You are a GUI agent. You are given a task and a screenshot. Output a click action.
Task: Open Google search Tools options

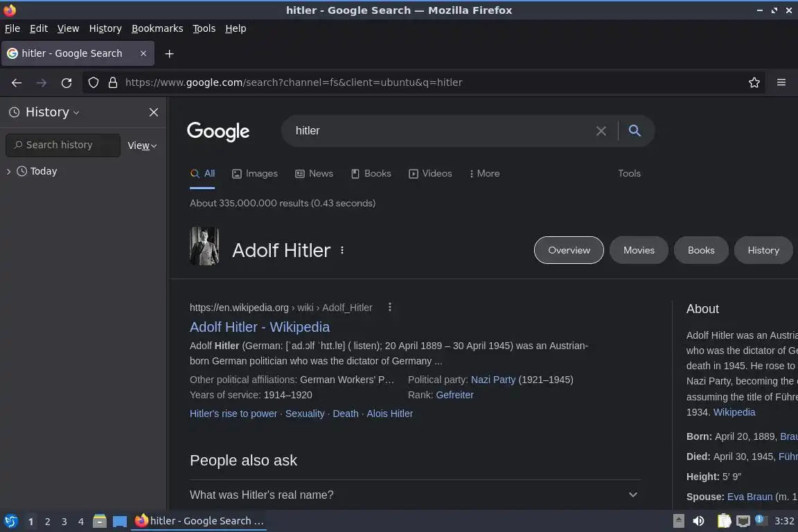click(629, 174)
